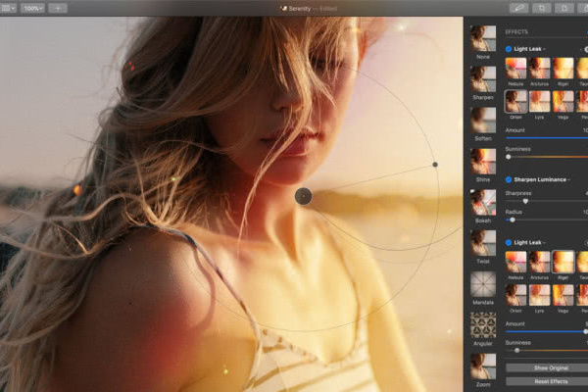This screenshot has width=588, height=392.
Task: Select Arcturus style in first Light Leak
Action: click(x=539, y=69)
